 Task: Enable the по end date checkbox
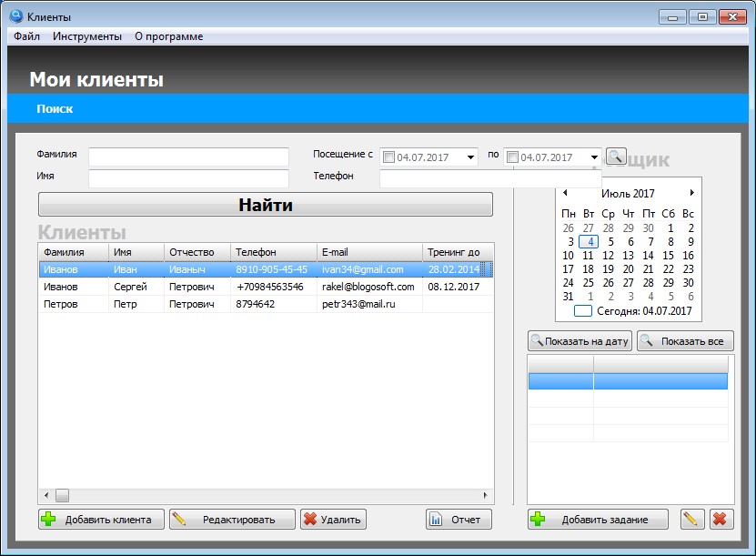pos(512,157)
